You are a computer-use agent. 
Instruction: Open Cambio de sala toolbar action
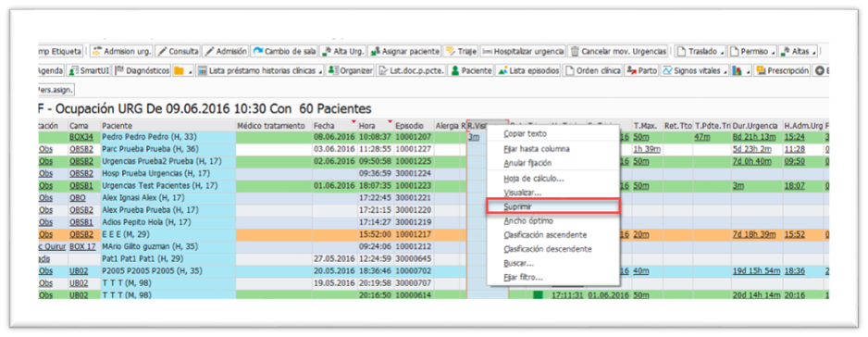pos(284,52)
